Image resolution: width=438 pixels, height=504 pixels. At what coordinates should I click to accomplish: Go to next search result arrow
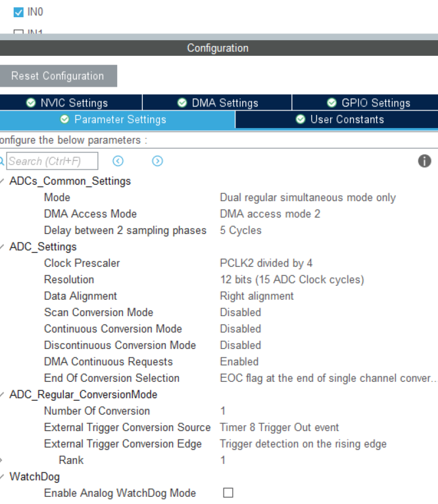(157, 161)
